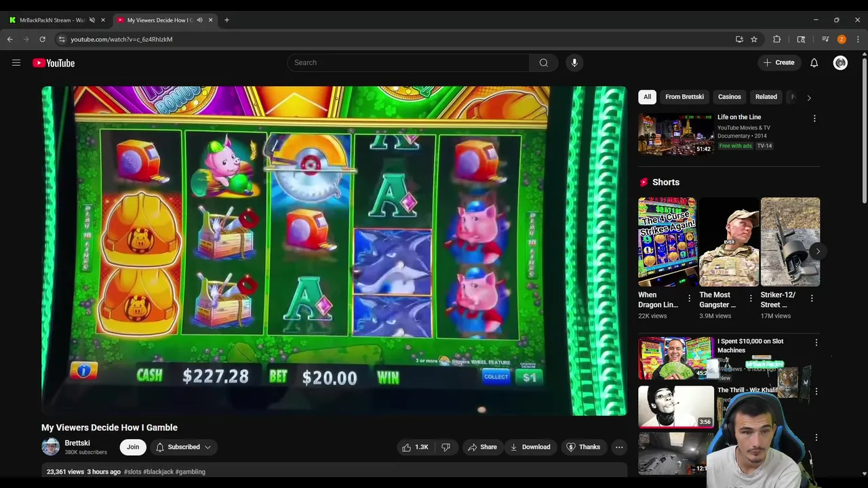Open options for The Most Gangster short
868x488 pixels.
(x=751, y=298)
